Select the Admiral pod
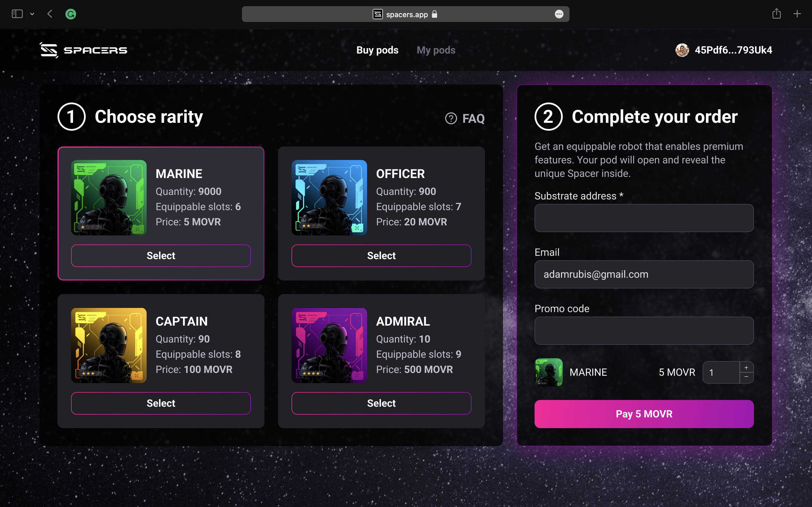This screenshot has width=812, height=507. point(381,403)
